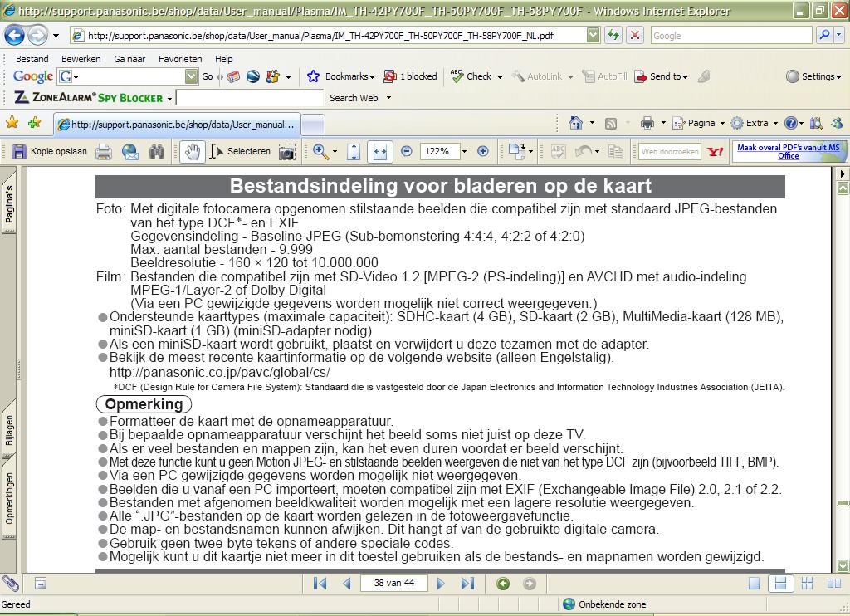Increase zoom with plus circle button
This screenshot has height=616, width=850.
tap(483, 152)
